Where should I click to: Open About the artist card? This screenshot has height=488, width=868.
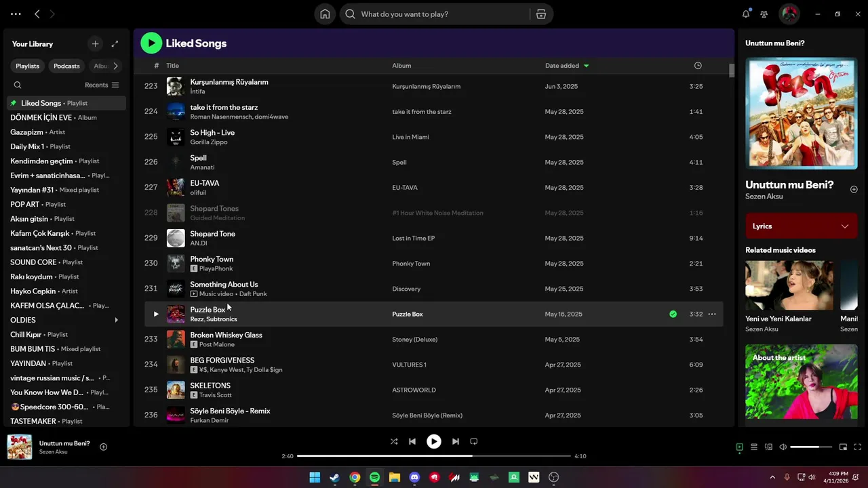(x=801, y=382)
